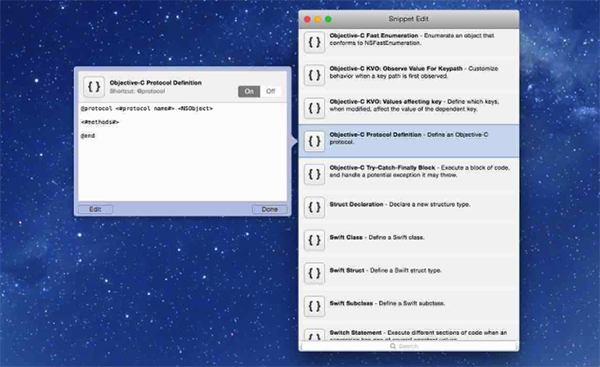Click the braces icon in the snippet detail popover header
The image size is (600, 367).
point(94,86)
